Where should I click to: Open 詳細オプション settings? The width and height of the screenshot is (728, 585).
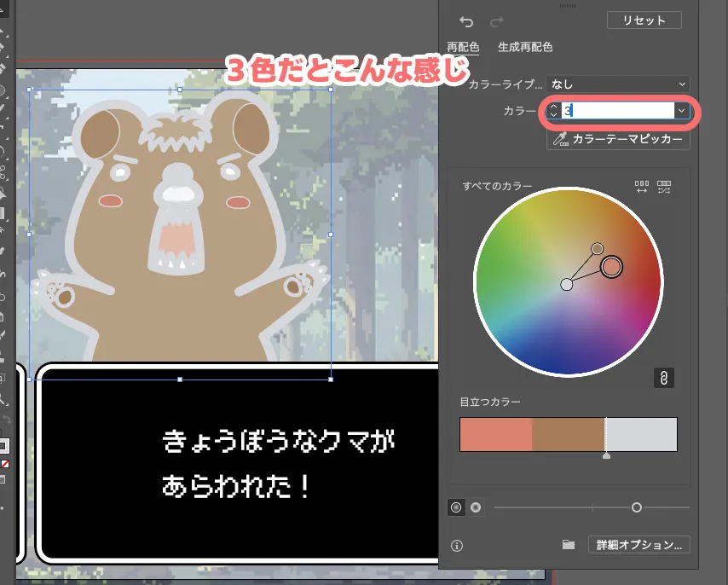pos(639,544)
